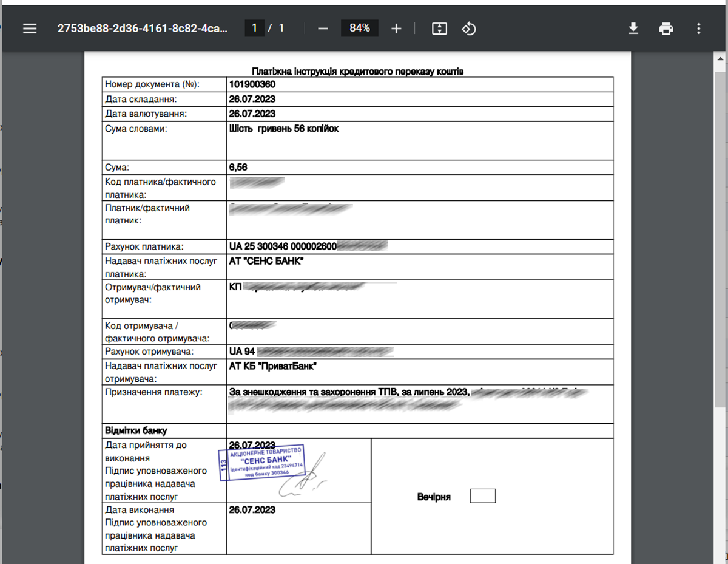Viewport: 728px width, 564px height.
Task: Zoom in with the plus button
Action: pos(396,29)
